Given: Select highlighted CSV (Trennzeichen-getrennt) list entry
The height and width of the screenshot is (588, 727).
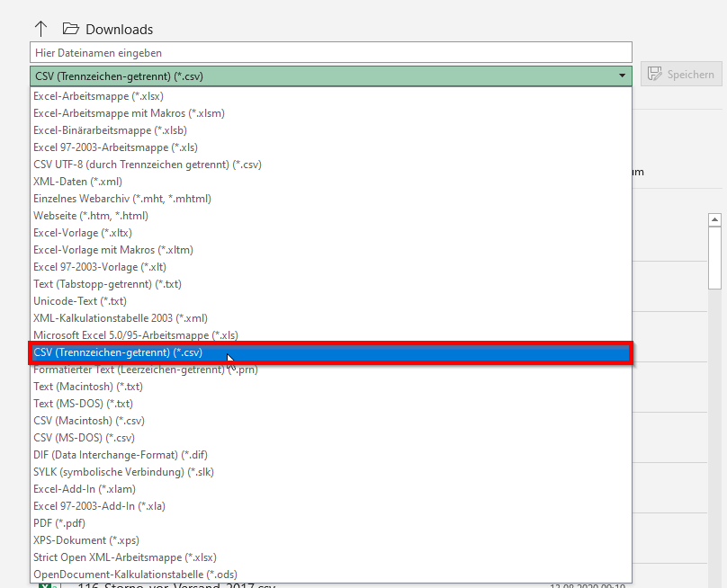Looking at the screenshot, I should (330, 352).
